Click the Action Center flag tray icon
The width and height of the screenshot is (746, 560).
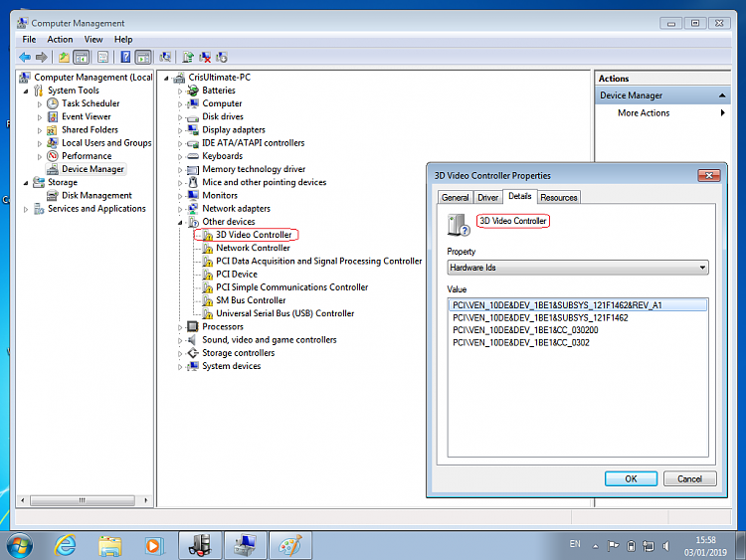[613, 546]
